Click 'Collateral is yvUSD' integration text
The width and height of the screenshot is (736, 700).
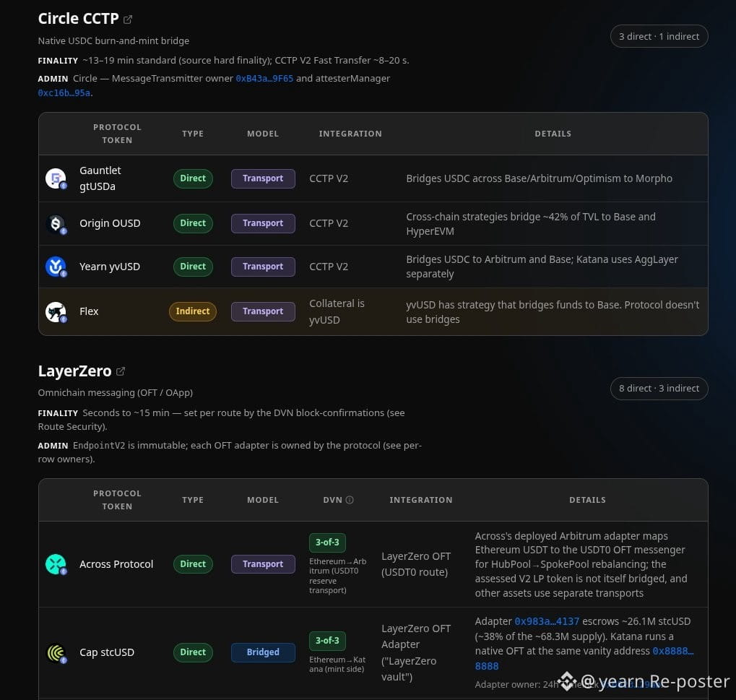pyautogui.click(x=337, y=312)
